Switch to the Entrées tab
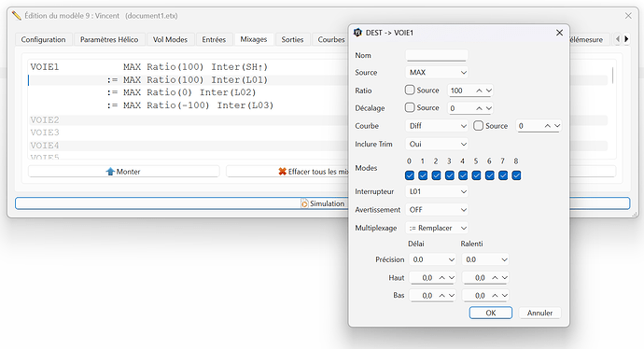Screen dimensions: 644x349 [214, 39]
